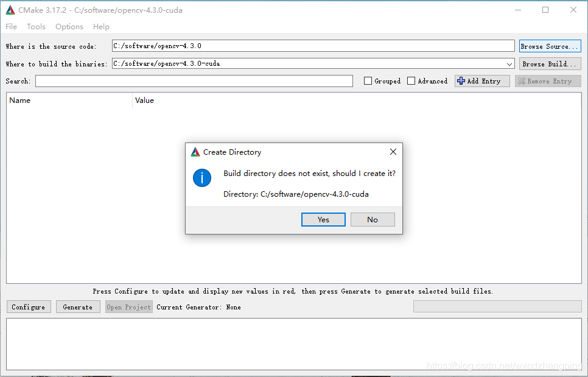This screenshot has height=377, width=588.
Task: Click Browse Build button
Action: pos(550,64)
